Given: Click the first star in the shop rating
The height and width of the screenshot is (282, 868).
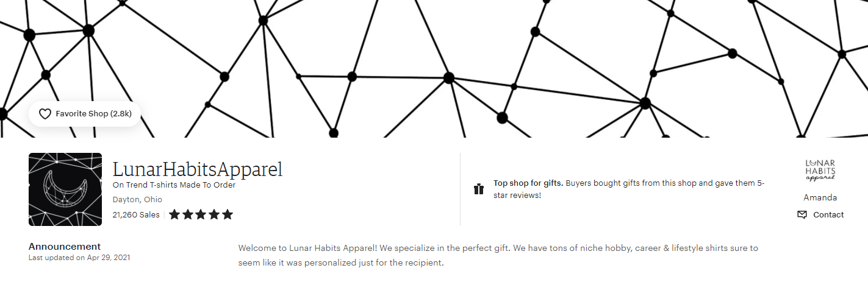Looking at the screenshot, I should coord(174,214).
